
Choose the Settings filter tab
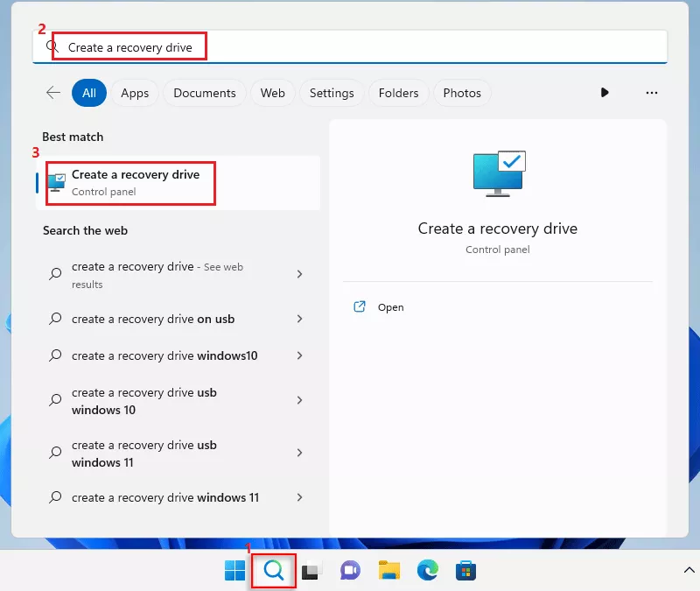click(x=332, y=93)
